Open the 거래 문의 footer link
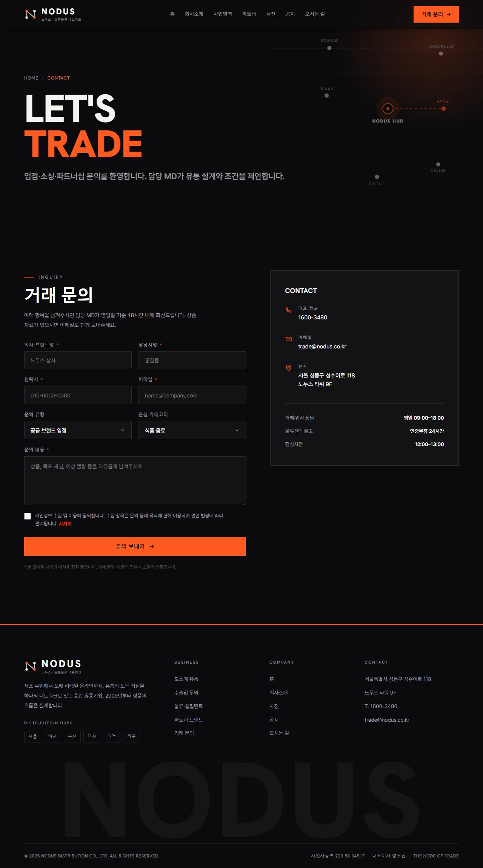483x868 pixels. coord(184,733)
